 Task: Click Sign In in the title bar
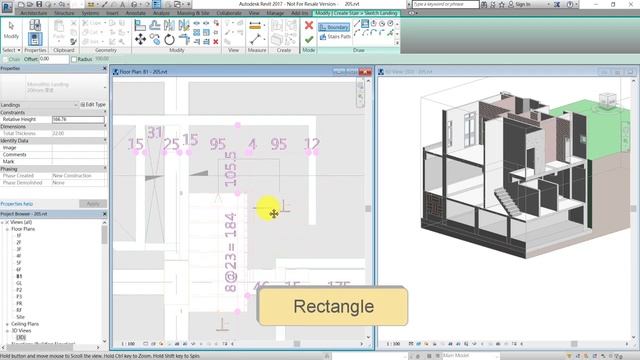522,4
